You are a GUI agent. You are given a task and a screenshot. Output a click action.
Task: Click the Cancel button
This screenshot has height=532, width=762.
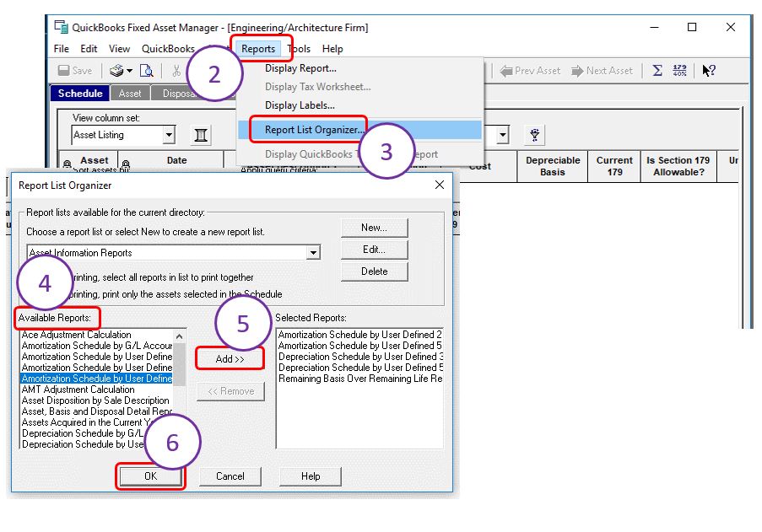pyautogui.click(x=230, y=476)
